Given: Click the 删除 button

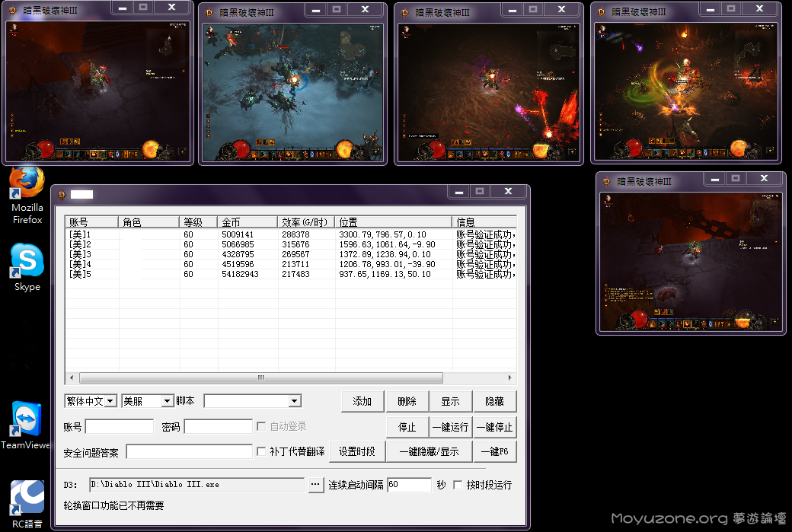Looking at the screenshot, I should 407,401.
